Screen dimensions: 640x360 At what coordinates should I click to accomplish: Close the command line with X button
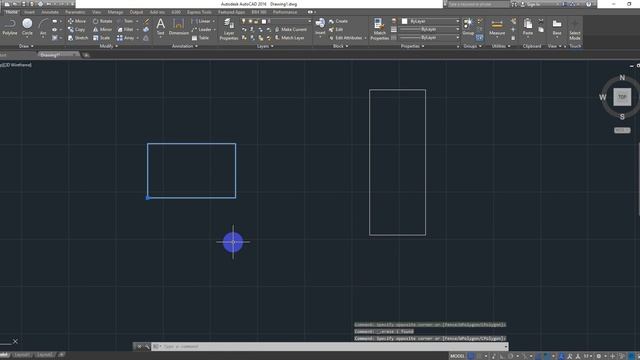coord(139,347)
